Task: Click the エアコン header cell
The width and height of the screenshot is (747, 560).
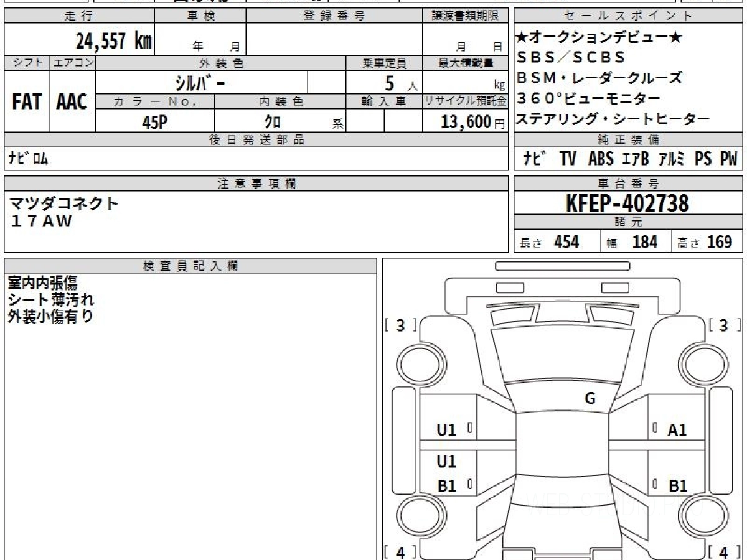Action: tap(73, 63)
